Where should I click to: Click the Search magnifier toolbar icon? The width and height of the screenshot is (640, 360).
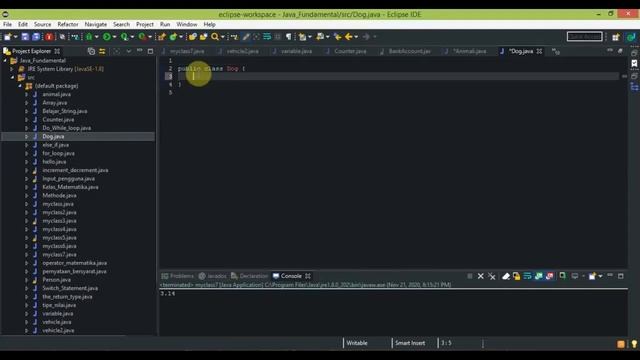[215, 37]
